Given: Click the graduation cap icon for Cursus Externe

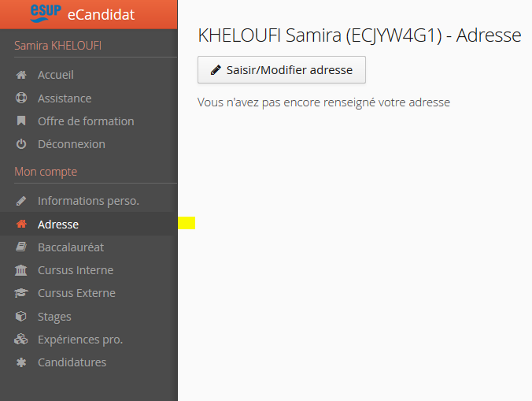Looking at the screenshot, I should click(x=21, y=293).
